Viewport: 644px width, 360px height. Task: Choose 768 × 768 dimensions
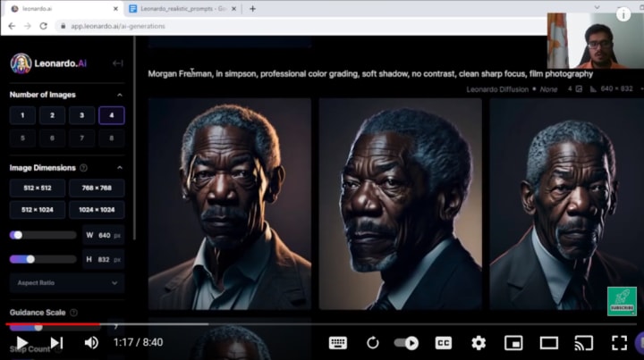tap(97, 188)
